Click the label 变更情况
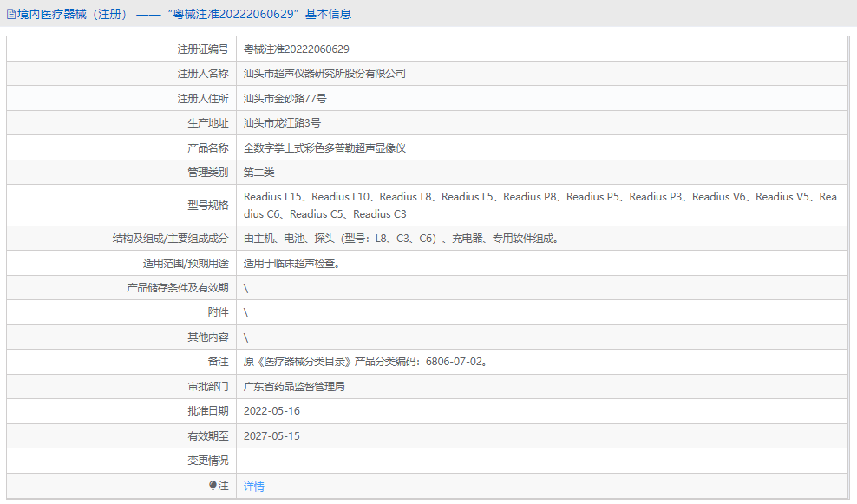The image size is (857, 504). coord(208,461)
